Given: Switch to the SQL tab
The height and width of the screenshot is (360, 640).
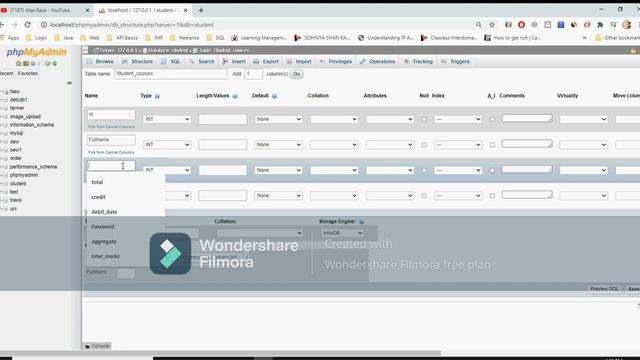Looking at the screenshot, I should coord(171,62).
